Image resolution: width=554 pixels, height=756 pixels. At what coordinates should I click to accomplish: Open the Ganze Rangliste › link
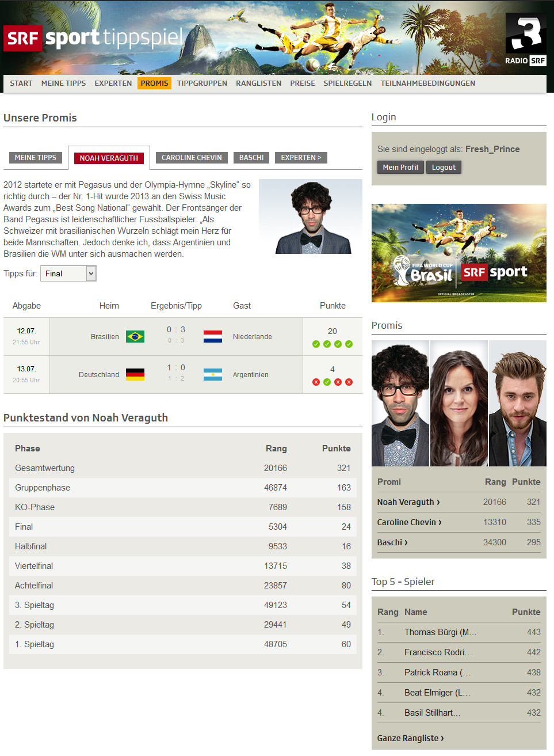tap(411, 738)
